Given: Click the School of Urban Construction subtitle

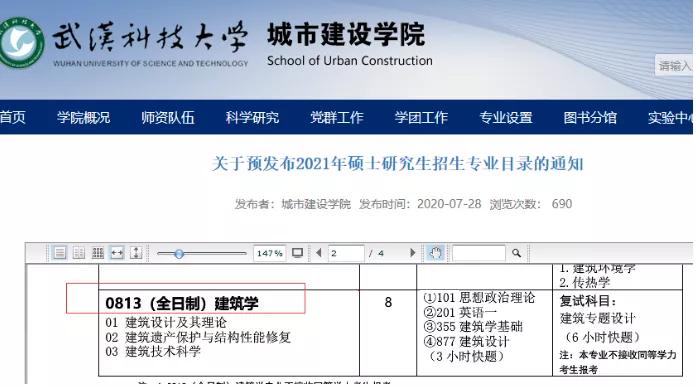Looking at the screenshot, I should pos(350,61).
